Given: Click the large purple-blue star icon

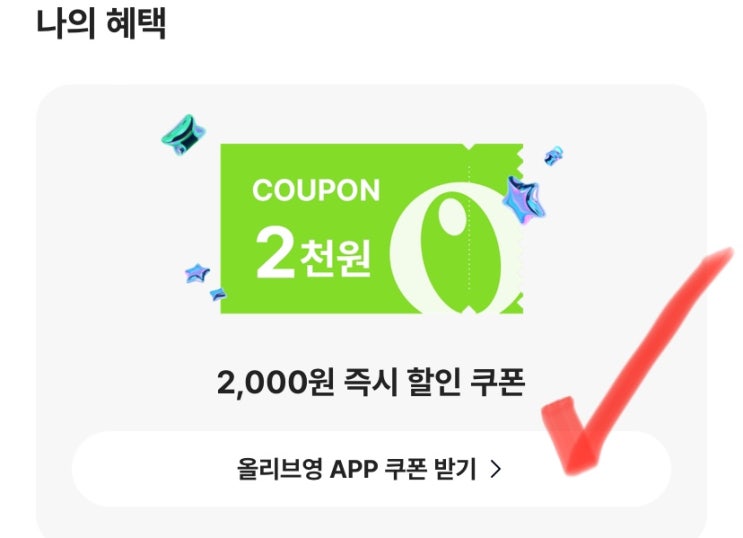Looking at the screenshot, I should pyautogui.click(x=523, y=200).
